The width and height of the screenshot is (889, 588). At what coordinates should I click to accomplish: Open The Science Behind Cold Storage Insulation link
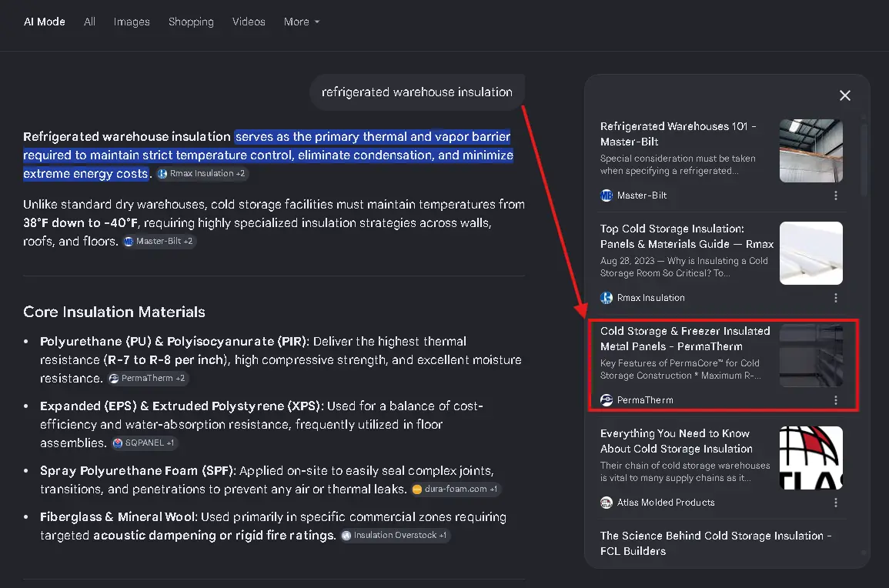(x=716, y=543)
